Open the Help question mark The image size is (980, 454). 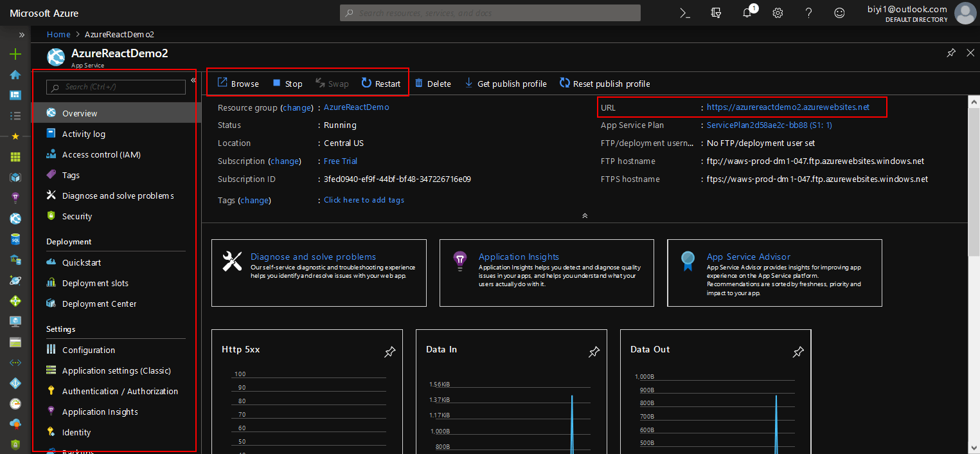808,12
